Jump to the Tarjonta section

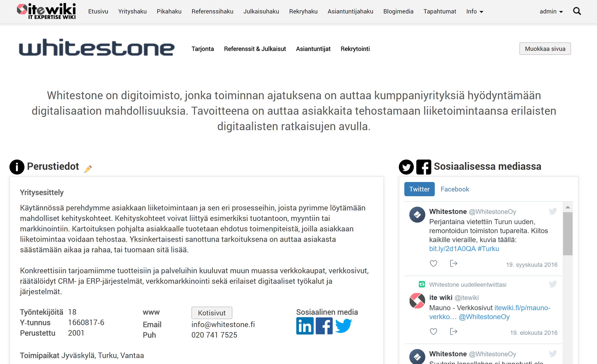pyautogui.click(x=203, y=49)
